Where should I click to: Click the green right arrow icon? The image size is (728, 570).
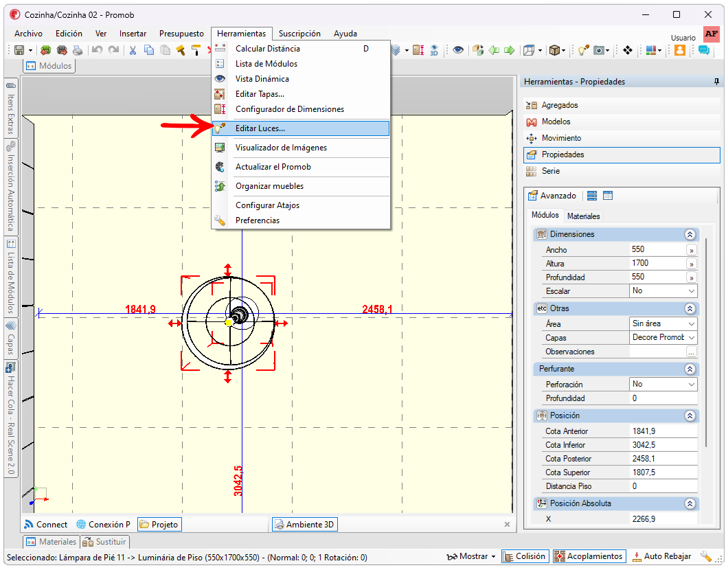click(x=510, y=49)
